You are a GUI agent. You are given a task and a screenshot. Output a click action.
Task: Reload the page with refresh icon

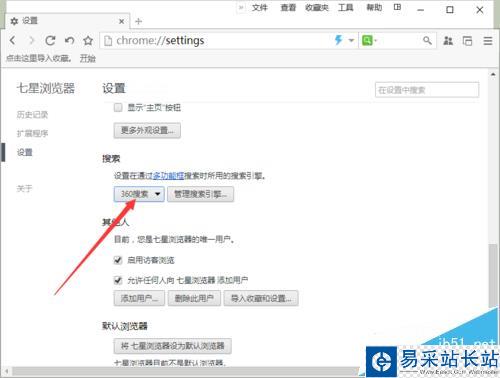tap(50, 41)
